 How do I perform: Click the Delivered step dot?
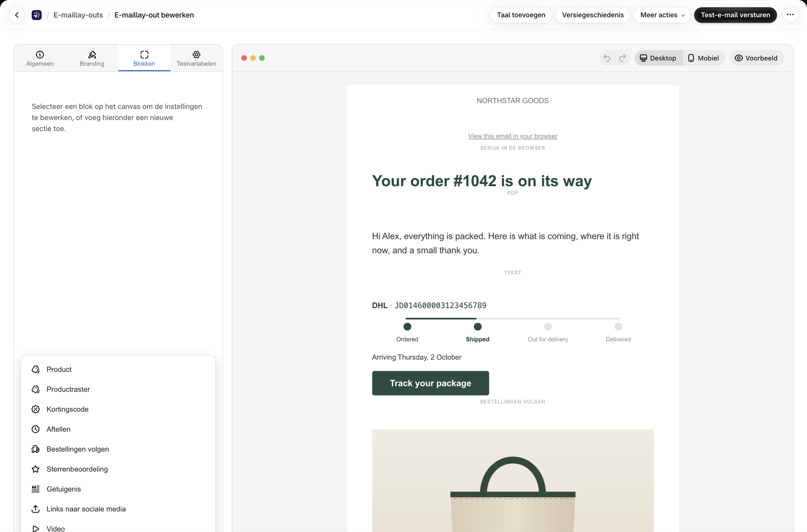(x=618, y=327)
